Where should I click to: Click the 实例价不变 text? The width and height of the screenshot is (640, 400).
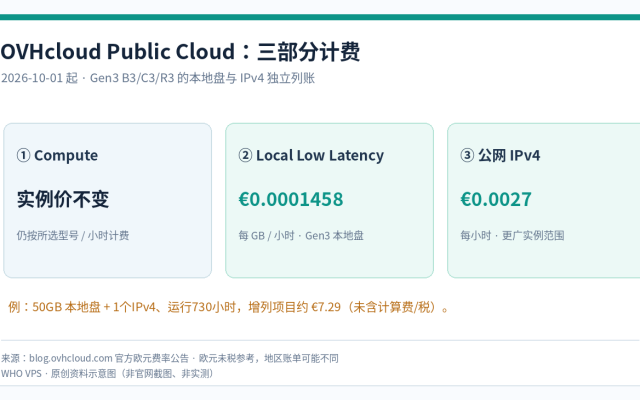click(63, 199)
